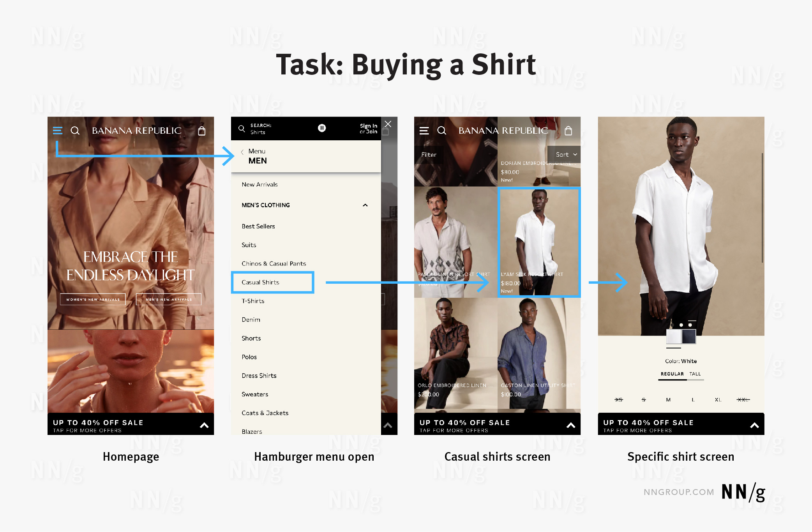Close the hamburger menu with X
This screenshot has height=532, width=812.
388,124
